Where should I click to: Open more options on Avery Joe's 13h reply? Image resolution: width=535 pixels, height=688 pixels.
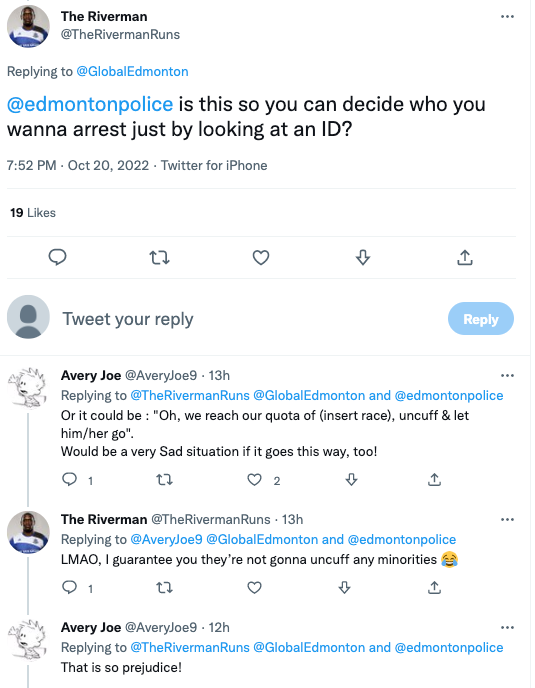[507, 376]
